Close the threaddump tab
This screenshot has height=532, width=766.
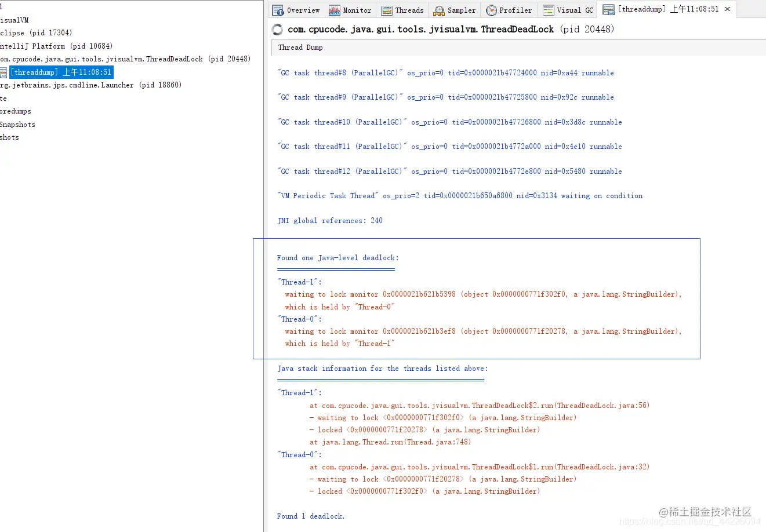pyautogui.click(x=727, y=9)
